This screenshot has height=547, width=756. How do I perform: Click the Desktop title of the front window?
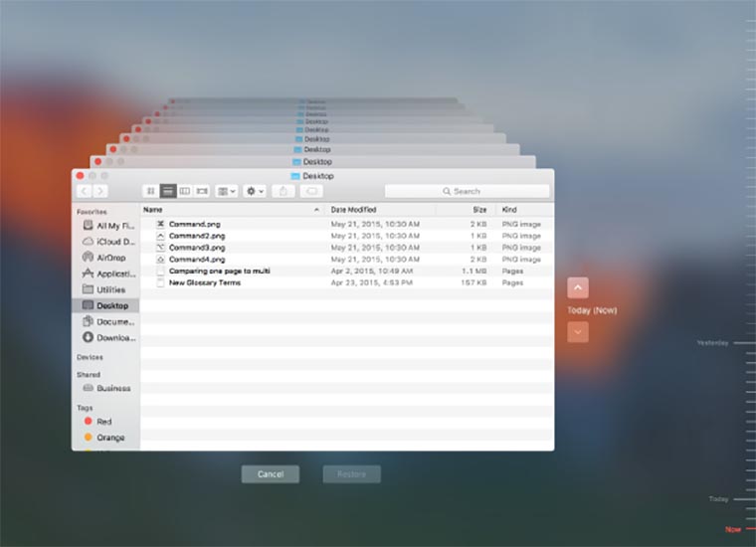click(317, 176)
